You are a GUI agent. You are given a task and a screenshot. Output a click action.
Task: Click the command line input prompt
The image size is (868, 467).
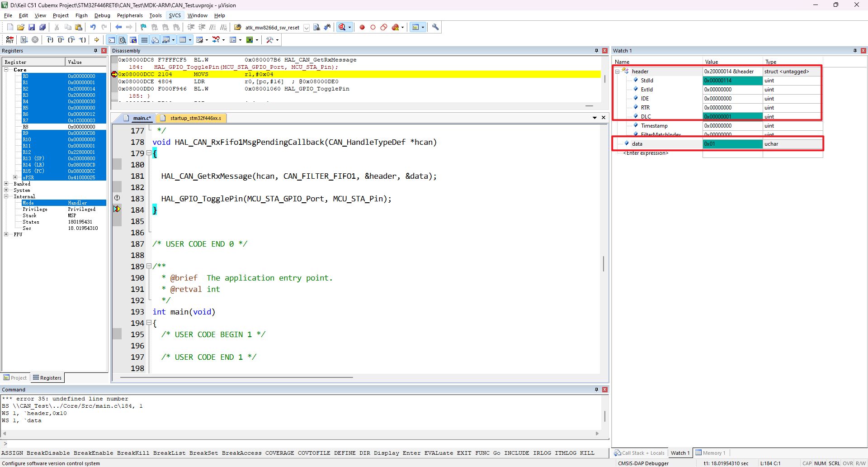(x=304, y=444)
